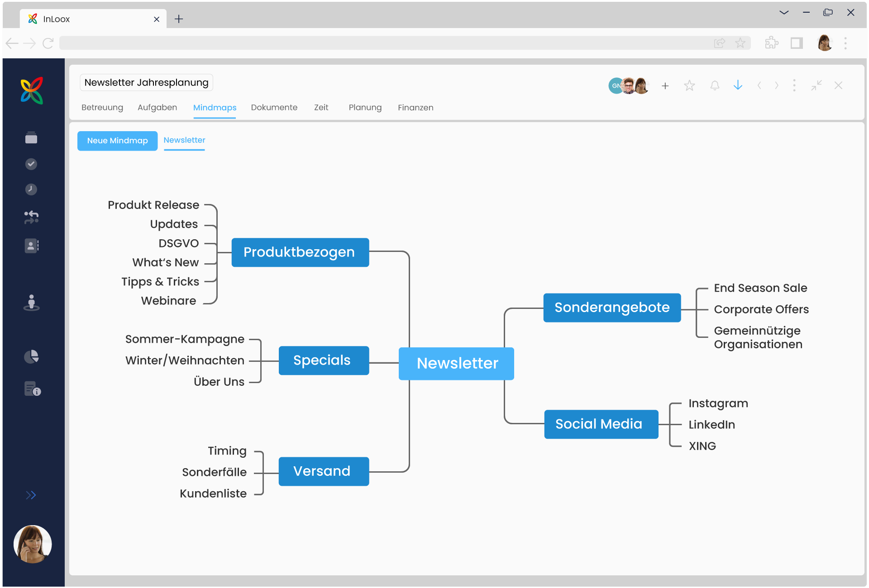Click the Winter/Weihnachten leaf

click(185, 360)
